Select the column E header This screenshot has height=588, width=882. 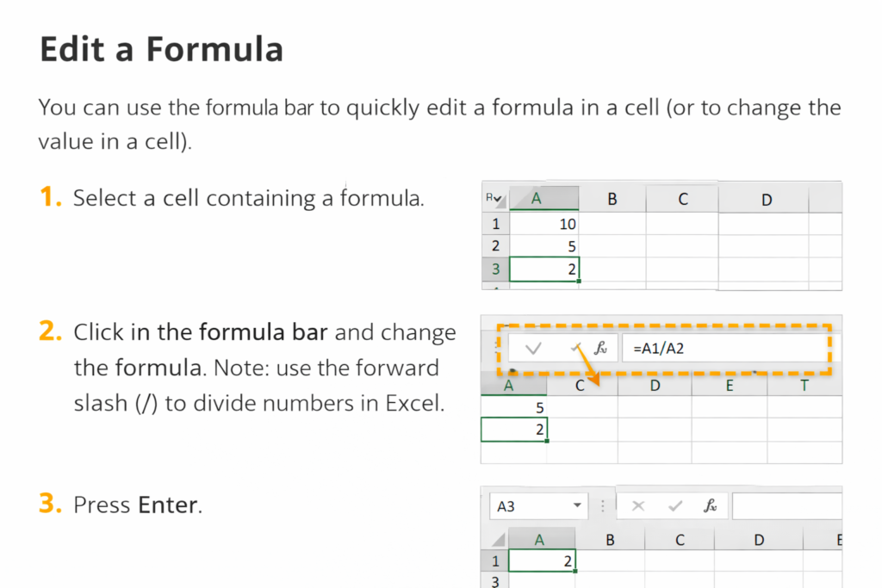[730, 386]
